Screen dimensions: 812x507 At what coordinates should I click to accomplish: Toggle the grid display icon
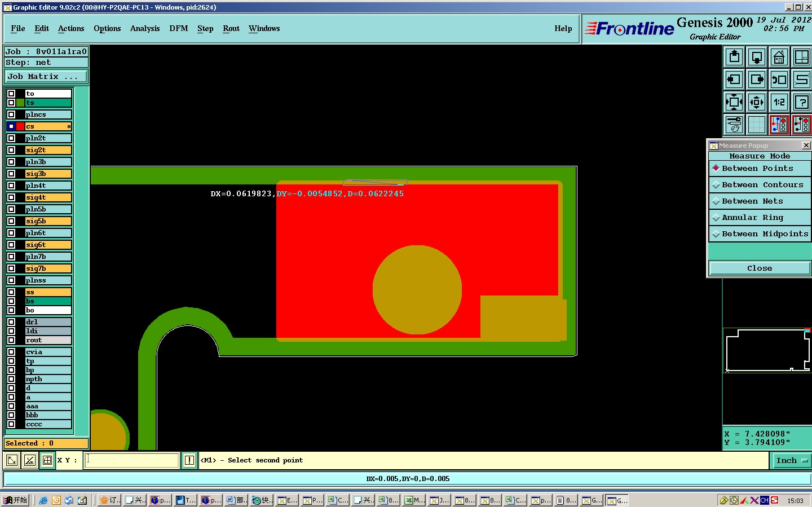click(757, 125)
